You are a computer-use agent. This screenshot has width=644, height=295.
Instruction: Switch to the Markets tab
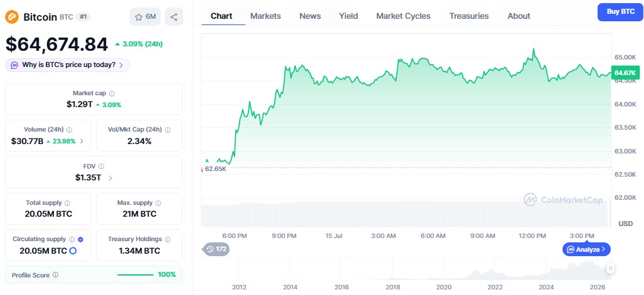(265, 16)
